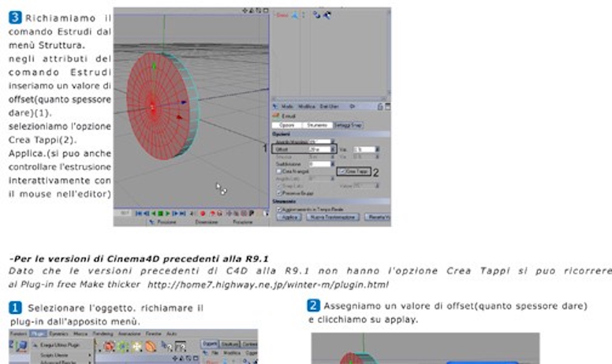Click the Offset value stepper arrows
This screenshot has height=364, width=612.
tap(332, 149)
